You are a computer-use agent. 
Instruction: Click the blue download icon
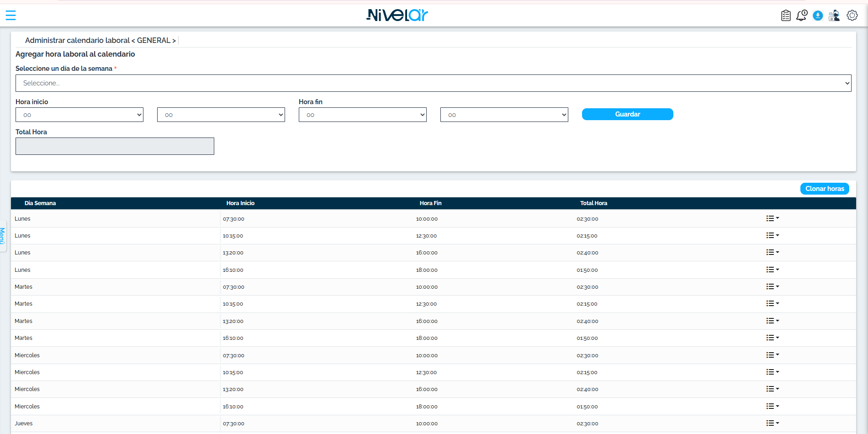[x=818, y=16]
